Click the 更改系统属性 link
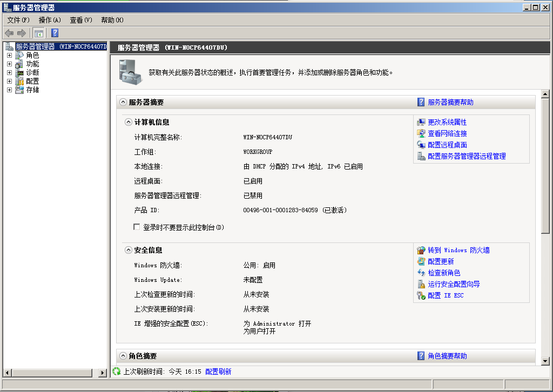Viewport: 553px width, 392px height. [x=447, y=123]
